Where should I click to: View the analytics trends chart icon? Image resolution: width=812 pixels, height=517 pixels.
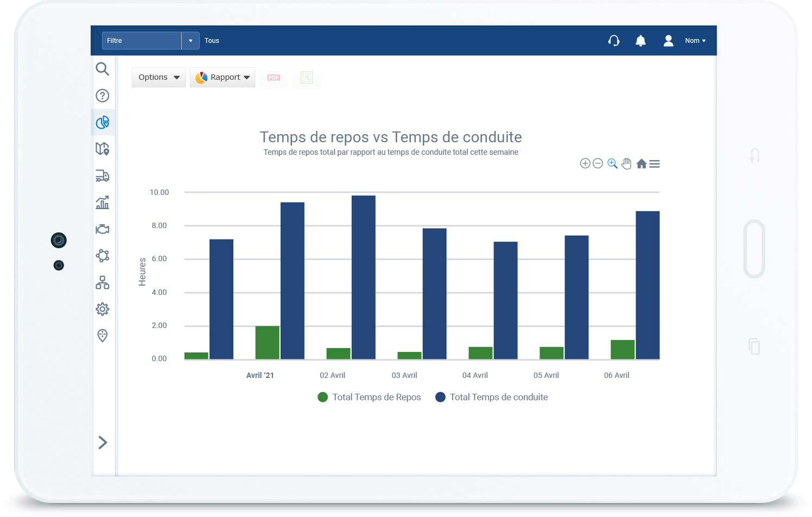pos(103,202)
